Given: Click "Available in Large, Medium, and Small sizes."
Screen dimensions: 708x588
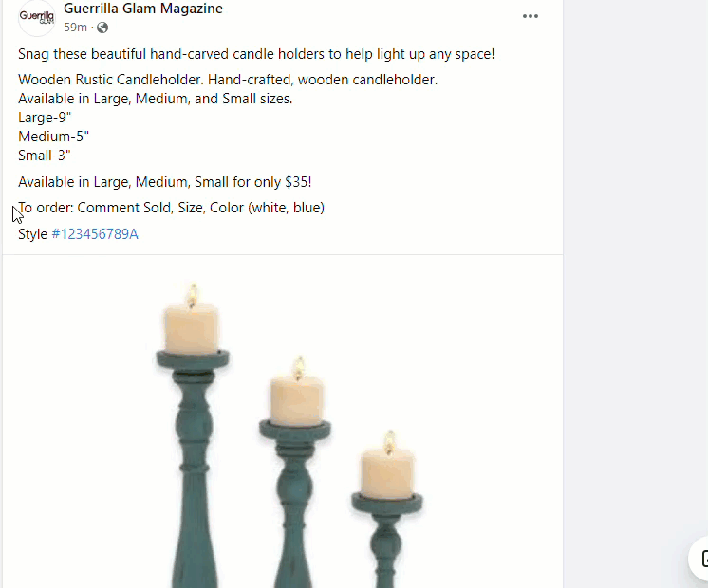Looking at the screenshot, I should pyautogui.click(x=156, y=99).
